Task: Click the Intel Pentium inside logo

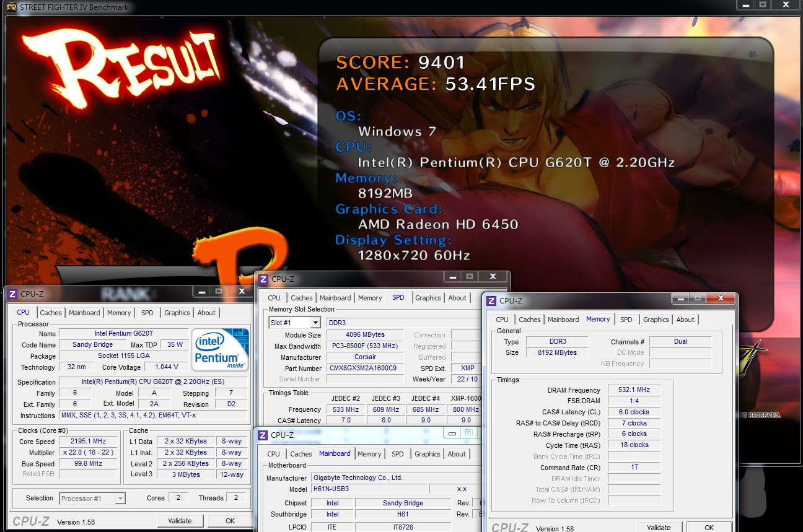Action: 221,349
